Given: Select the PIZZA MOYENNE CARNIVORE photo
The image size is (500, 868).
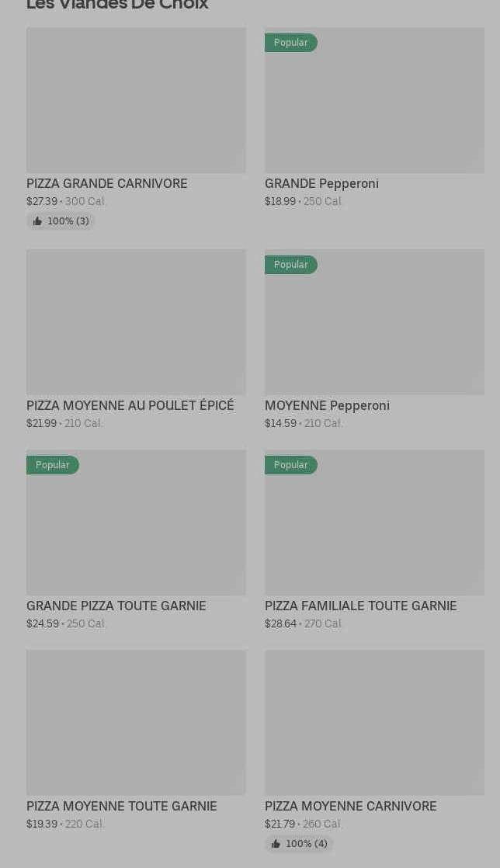Looking at the screenshot, I should (x=374, y=723).
